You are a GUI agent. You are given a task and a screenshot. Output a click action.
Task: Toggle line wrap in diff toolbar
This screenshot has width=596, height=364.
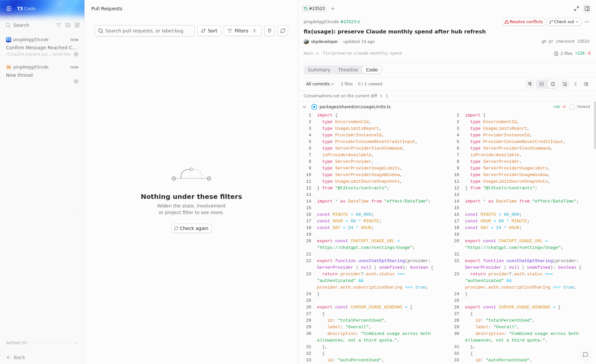(565, 84)
